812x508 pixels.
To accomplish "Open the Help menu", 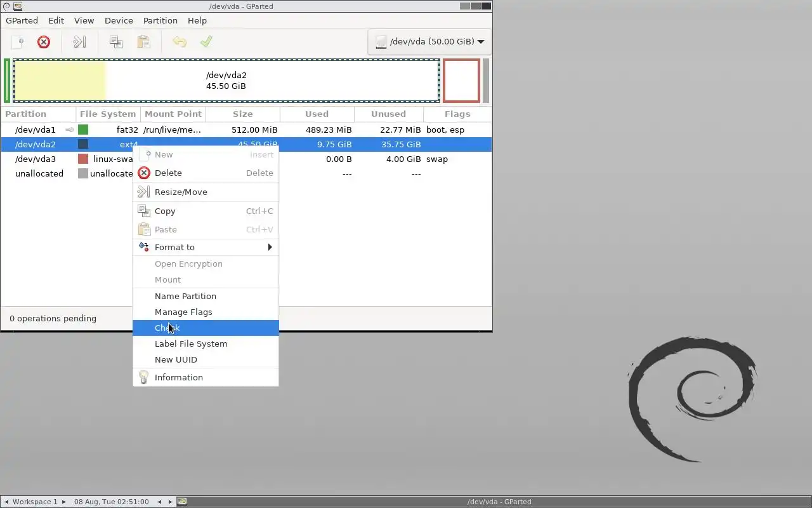I will pos(197,20).
